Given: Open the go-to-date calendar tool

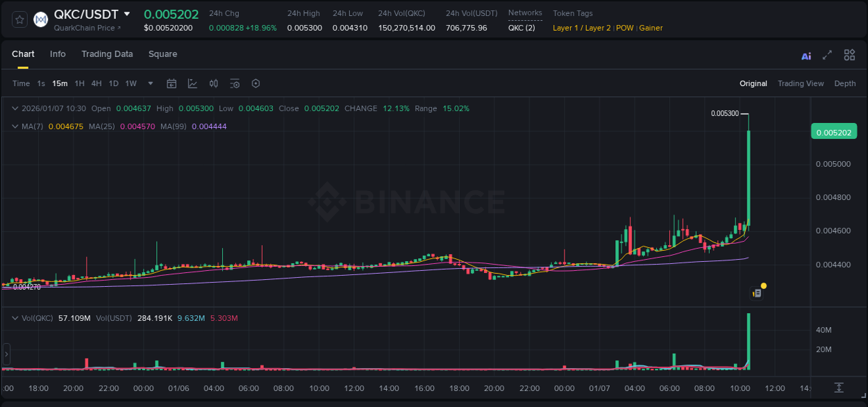Looking at the screenshot, I should pos(172,83).
